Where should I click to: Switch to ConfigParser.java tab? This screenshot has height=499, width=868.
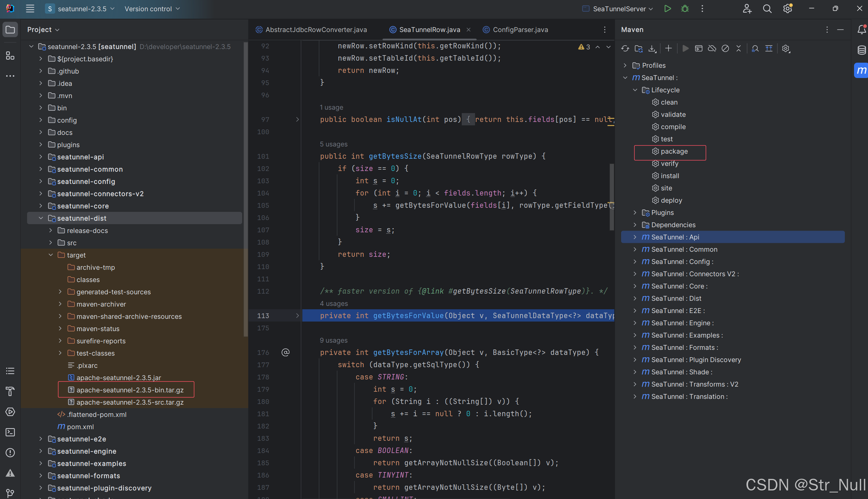pyautogui.click(x=515, y=30)
